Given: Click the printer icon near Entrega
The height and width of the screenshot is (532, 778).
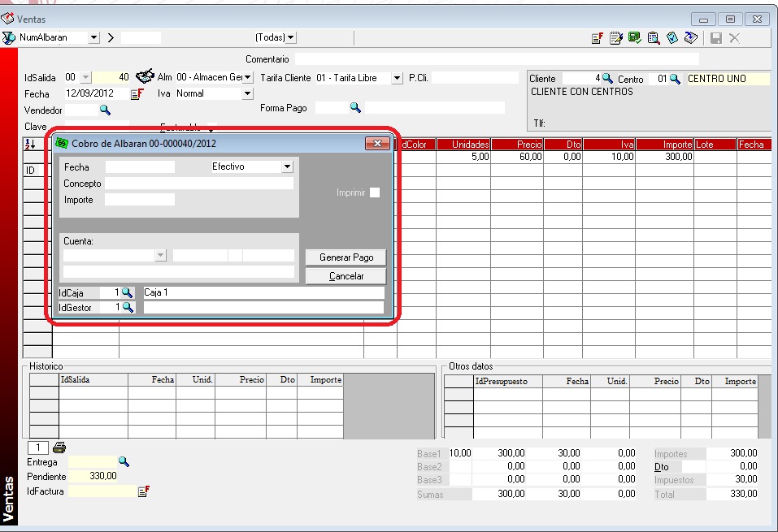Looking at the screenshot, I should [59, 448].
